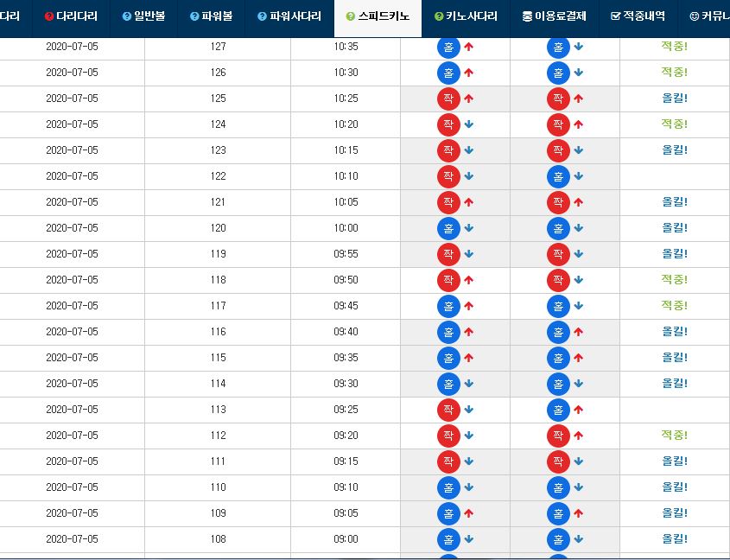730x560 pixels.
Task: Click the blue down arrow in round 118
Action: click(x=578, y=280)
